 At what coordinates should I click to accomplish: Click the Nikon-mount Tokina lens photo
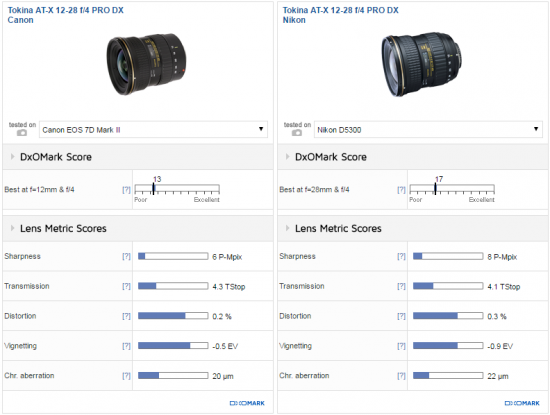(x=422, y=64)
